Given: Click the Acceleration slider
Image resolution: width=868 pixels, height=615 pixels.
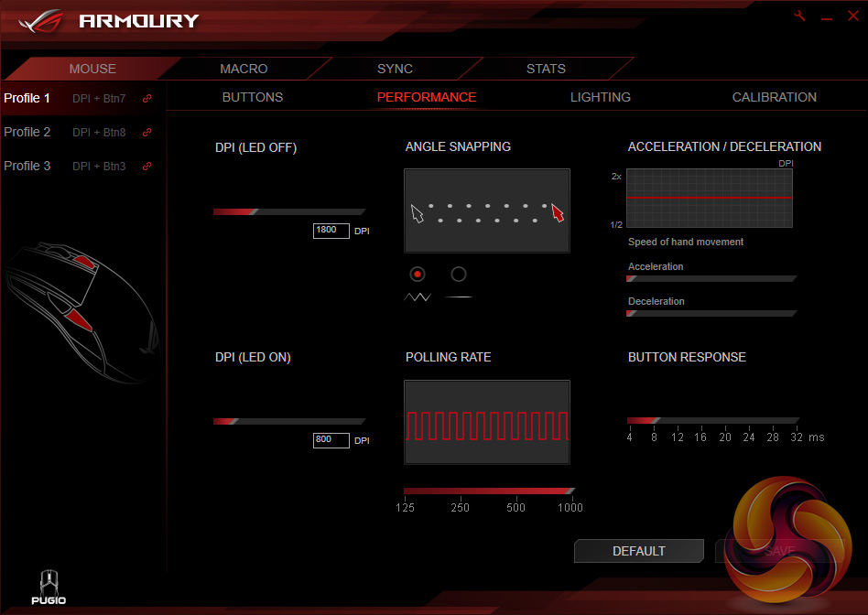Looking at the screenshot, I should click(711, 279).
